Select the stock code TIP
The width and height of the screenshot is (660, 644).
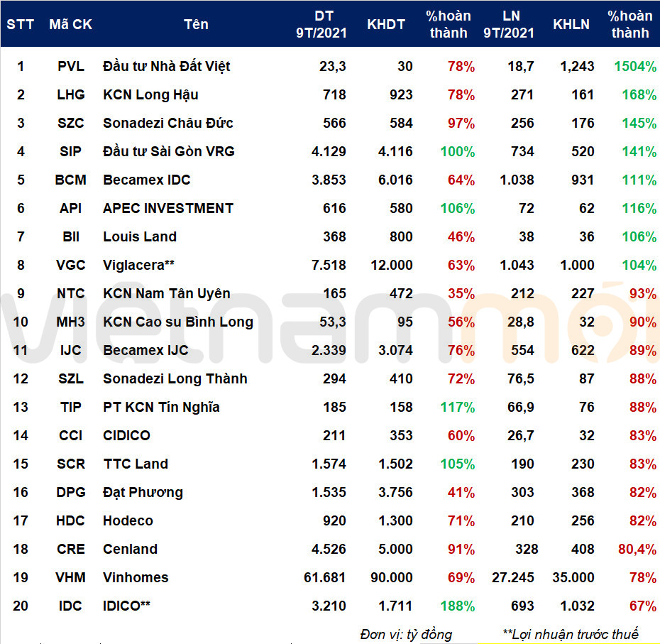(x=70, y=407)
